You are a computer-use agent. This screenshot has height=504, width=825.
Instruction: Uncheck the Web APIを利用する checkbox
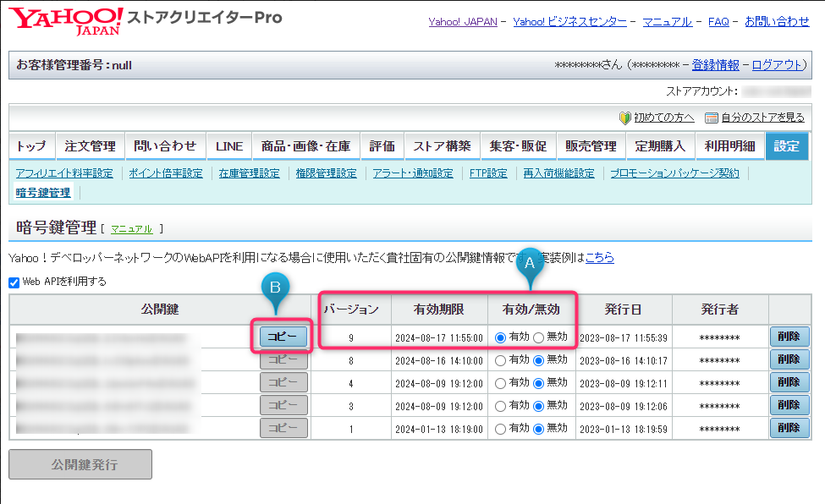(14, 282)
